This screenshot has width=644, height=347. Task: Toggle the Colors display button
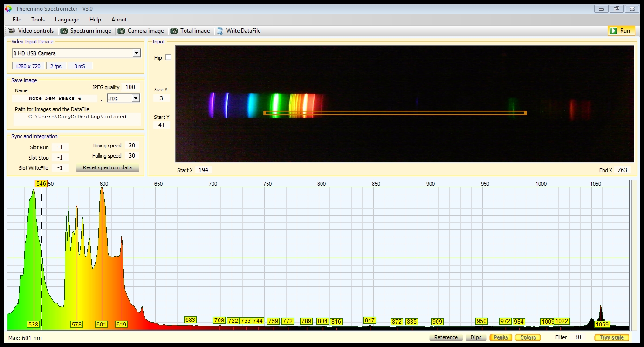528,337
